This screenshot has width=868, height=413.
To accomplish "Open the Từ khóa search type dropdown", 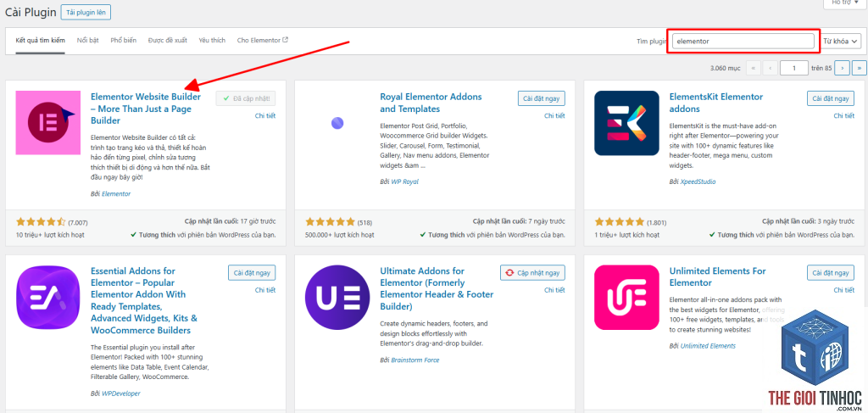I will pyautogui.click(x=840, y=41).
